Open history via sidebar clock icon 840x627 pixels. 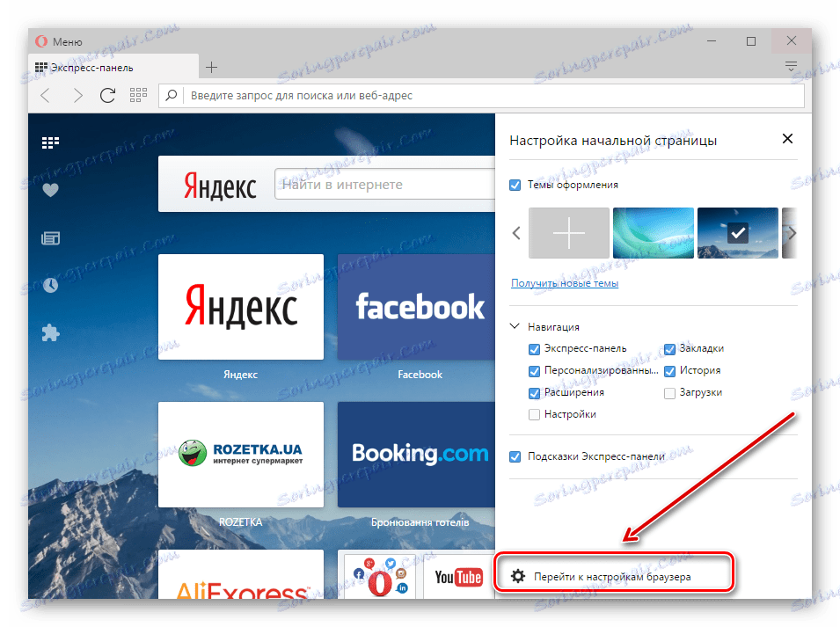50,286
